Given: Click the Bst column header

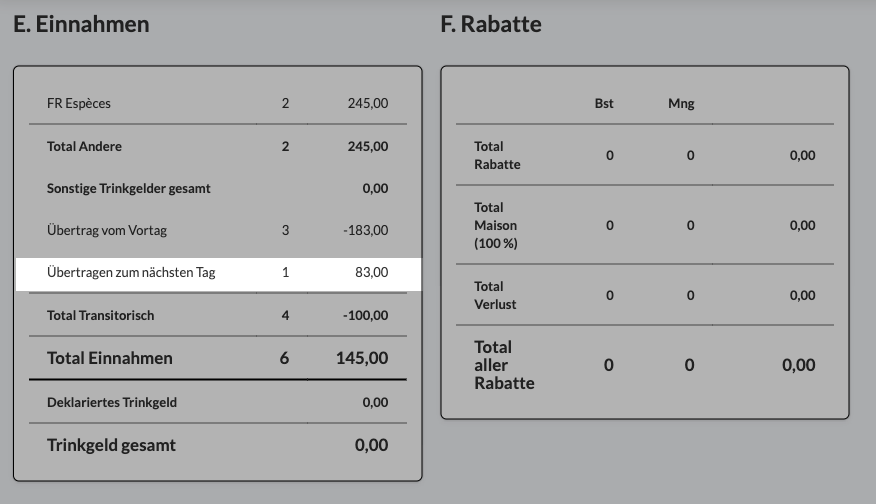Looking at the screenshot, I should 604,103.
